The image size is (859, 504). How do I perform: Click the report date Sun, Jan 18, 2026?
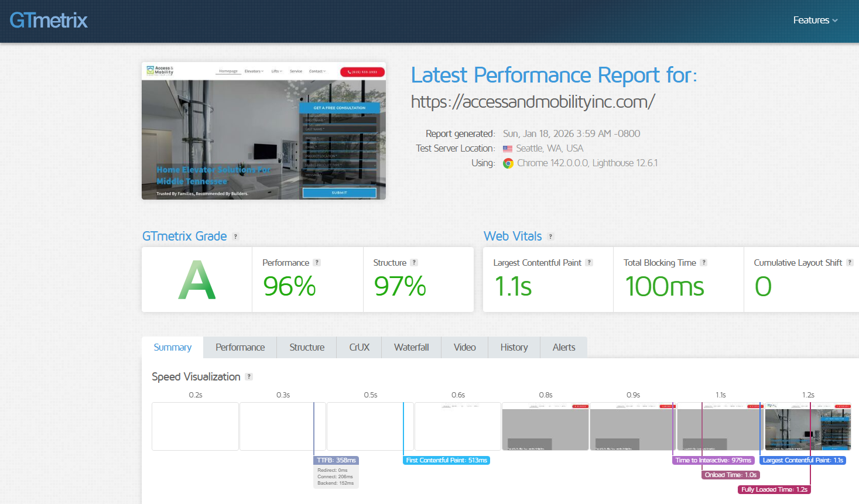click(x=571, y=134)
